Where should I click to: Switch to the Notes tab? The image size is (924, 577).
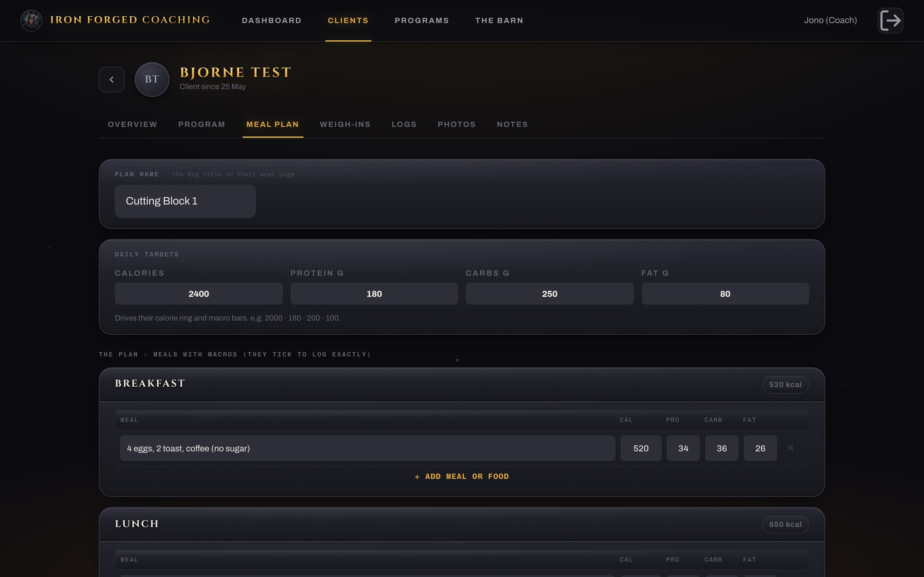point(512,124)
